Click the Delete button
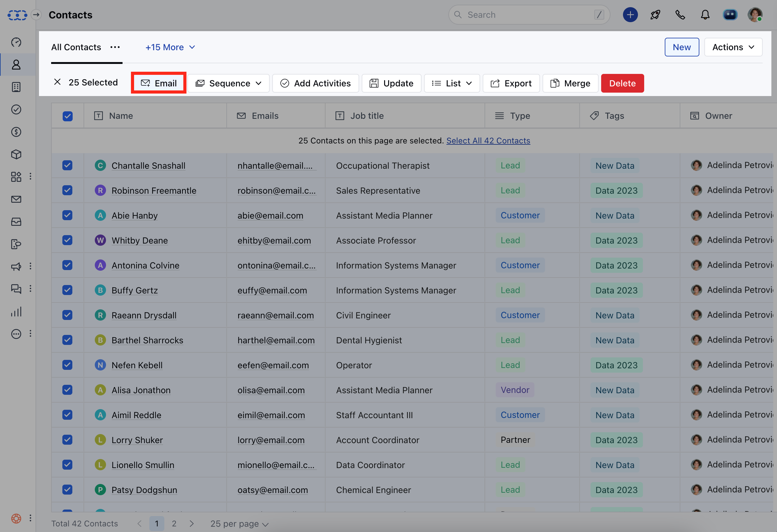 (622, 83)
